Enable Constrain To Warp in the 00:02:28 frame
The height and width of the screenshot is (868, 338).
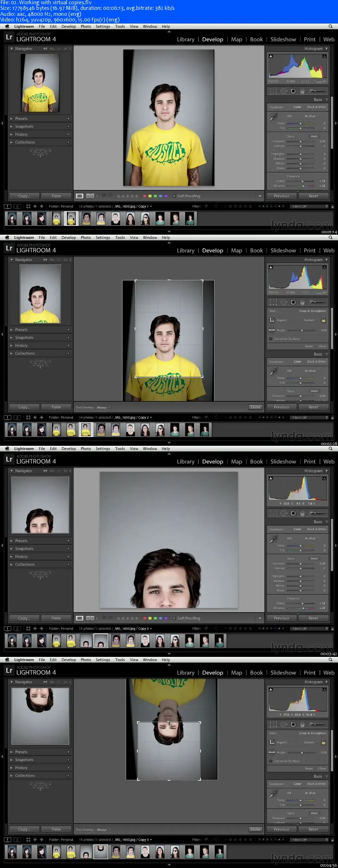270,339
